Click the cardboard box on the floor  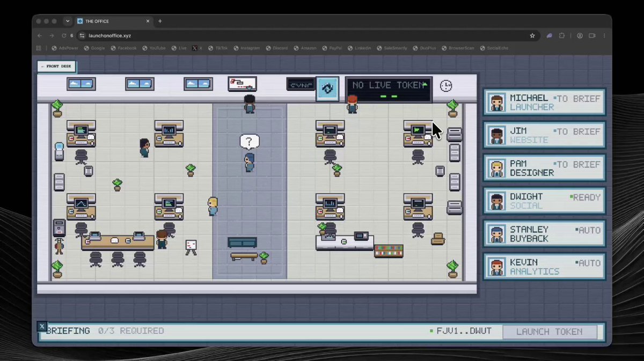438,239
